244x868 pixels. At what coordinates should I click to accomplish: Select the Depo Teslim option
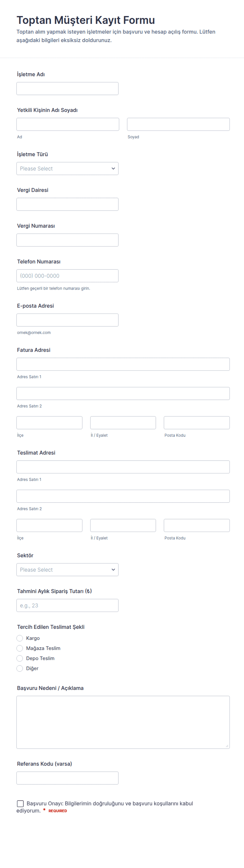[20, 659]
